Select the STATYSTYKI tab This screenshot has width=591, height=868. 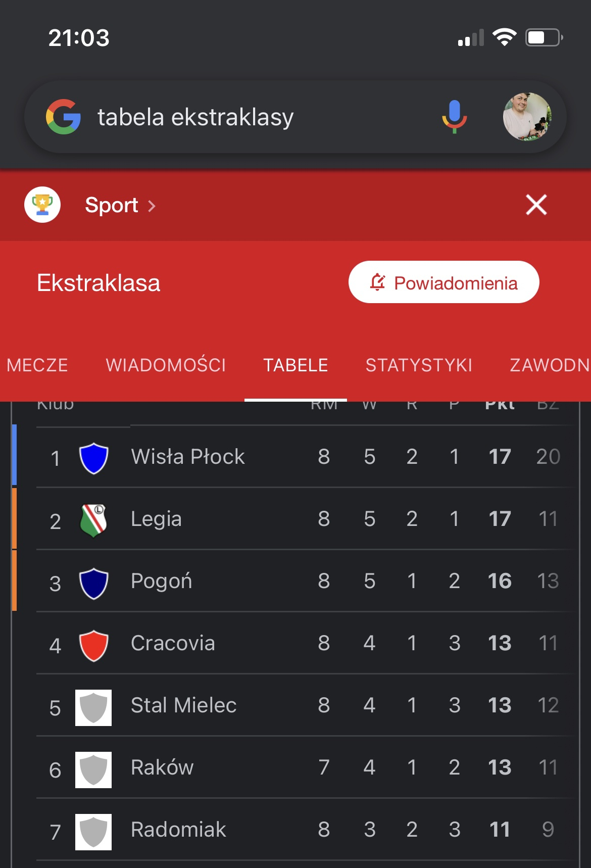(419, 365)
